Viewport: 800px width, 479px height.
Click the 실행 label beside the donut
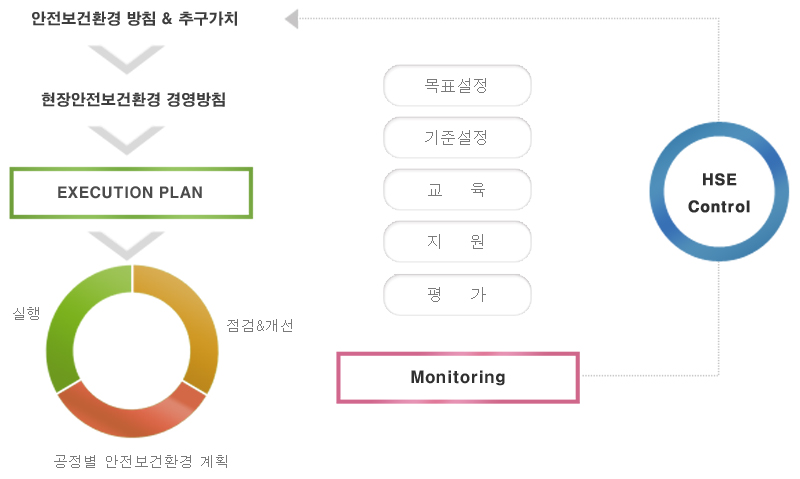coord(26,313)
